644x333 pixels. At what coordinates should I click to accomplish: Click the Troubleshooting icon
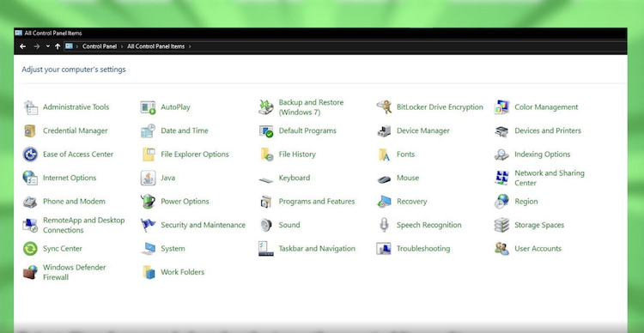tap(384, 248)
